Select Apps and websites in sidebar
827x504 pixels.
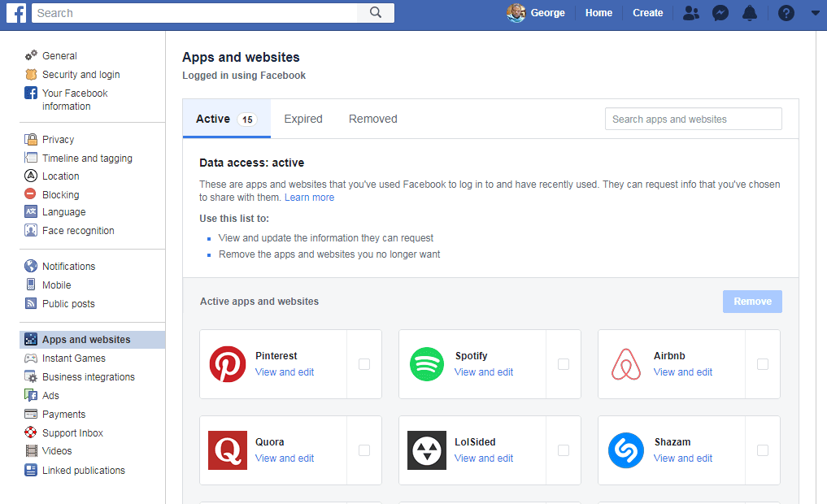click(93, 340)
